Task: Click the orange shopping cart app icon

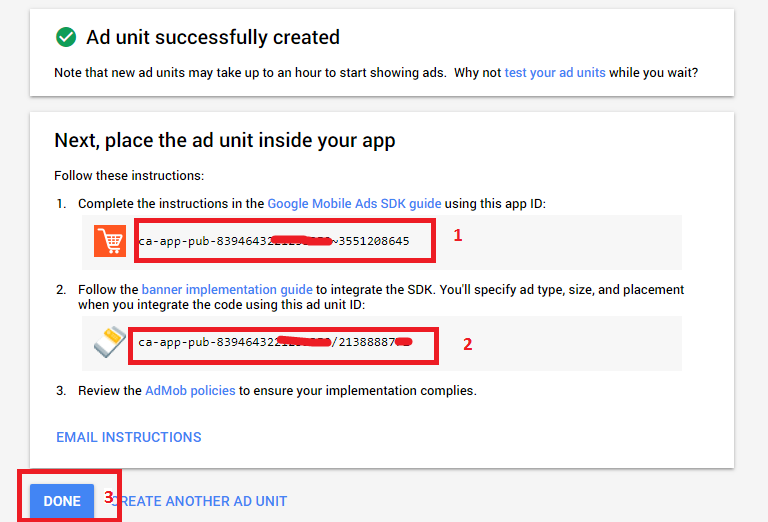Action: click(110, 241)
